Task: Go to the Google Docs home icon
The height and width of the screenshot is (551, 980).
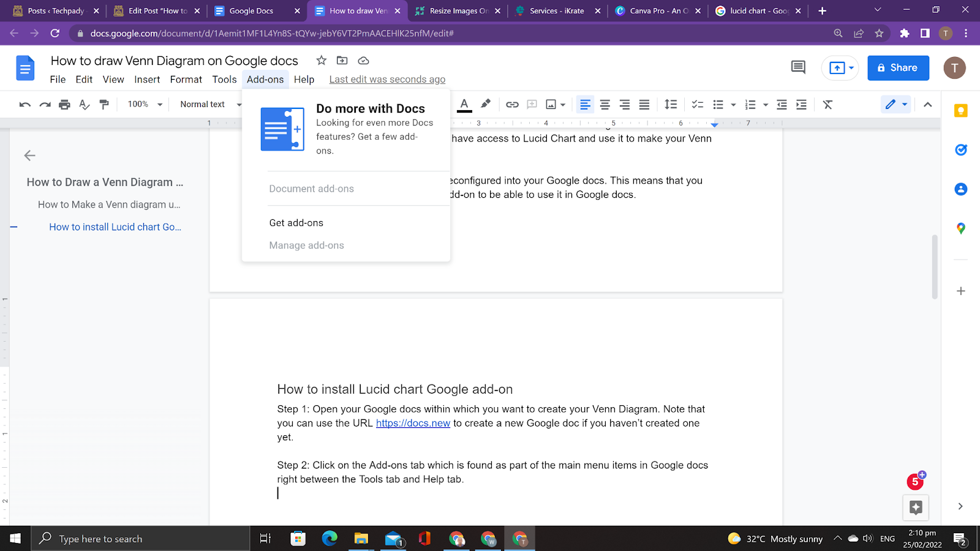Action: [x=25, y=68]
